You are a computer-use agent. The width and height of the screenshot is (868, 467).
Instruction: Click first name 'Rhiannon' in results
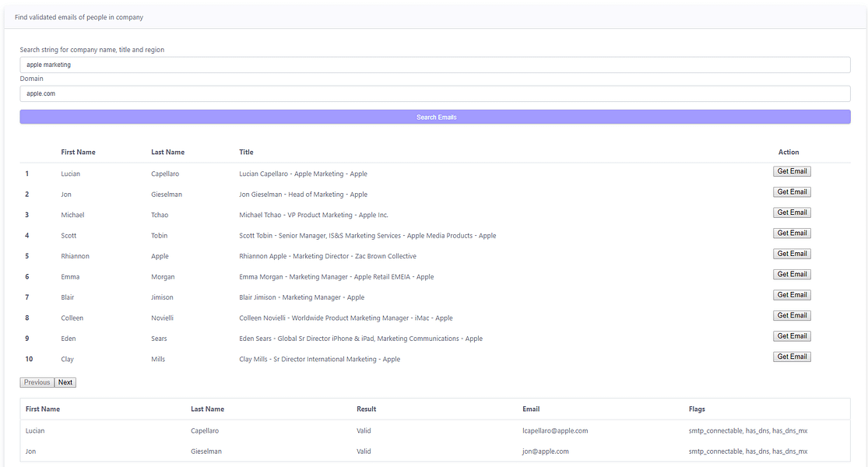pyautogui.click(x=75, y=256)
